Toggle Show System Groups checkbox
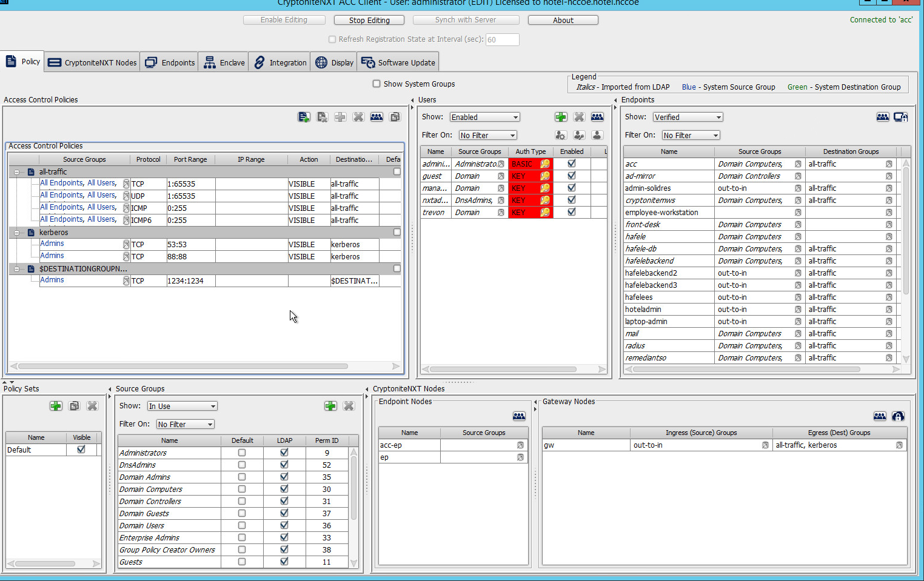Screen dimensions: 924x581 (x=377, y=84)
